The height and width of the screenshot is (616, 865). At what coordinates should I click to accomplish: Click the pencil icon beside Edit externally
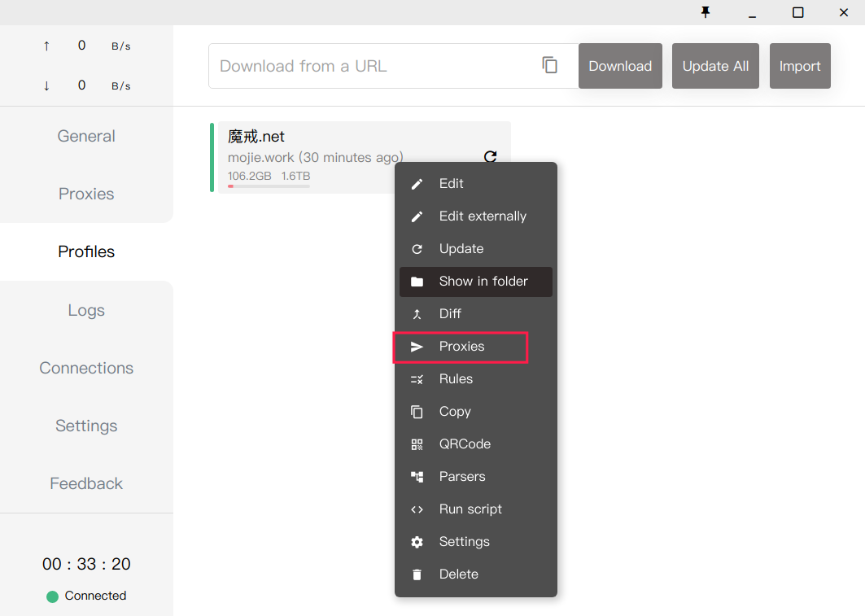click(x=417, y=216)
